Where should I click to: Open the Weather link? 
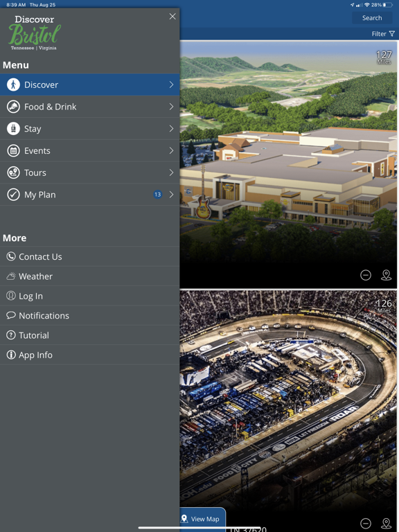pyautogui.click(x=89, y=276)
